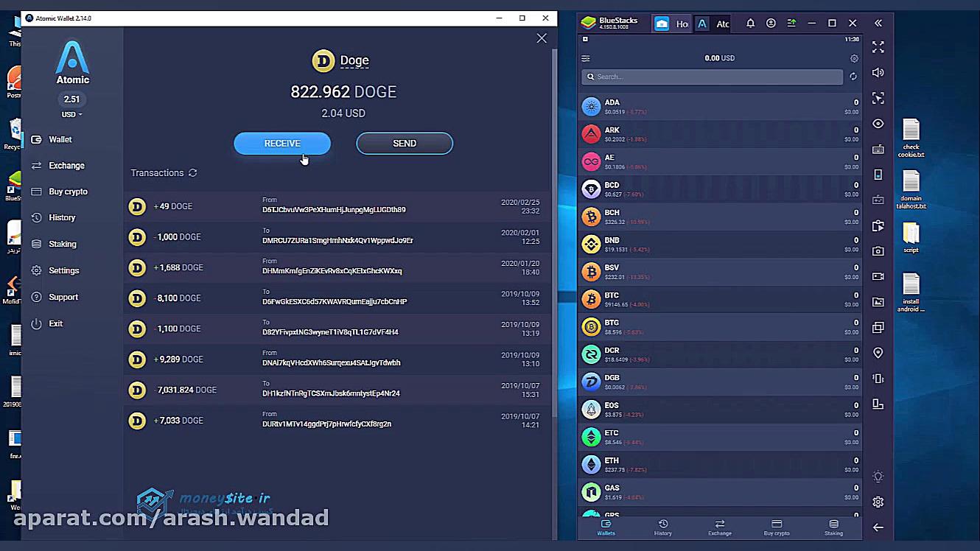Open DGB coin in BlueStacks list
This screenshot has width=980, height=551.
coord(720,382)
